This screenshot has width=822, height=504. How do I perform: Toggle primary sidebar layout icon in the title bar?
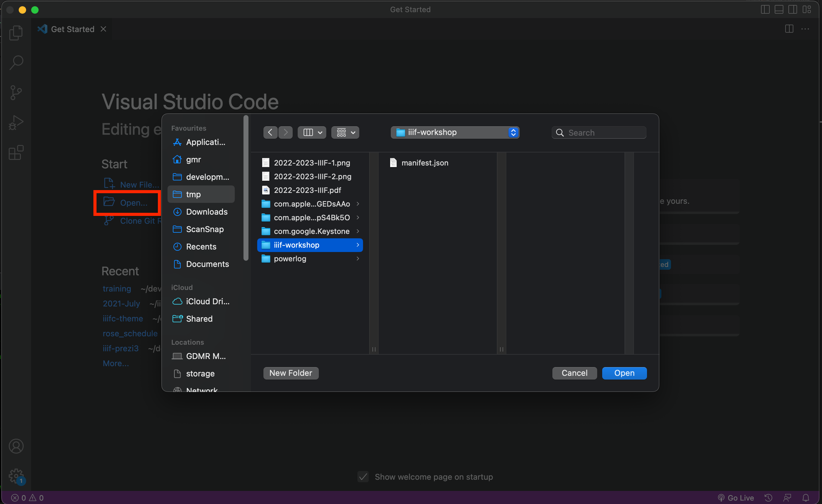[765, 9]
